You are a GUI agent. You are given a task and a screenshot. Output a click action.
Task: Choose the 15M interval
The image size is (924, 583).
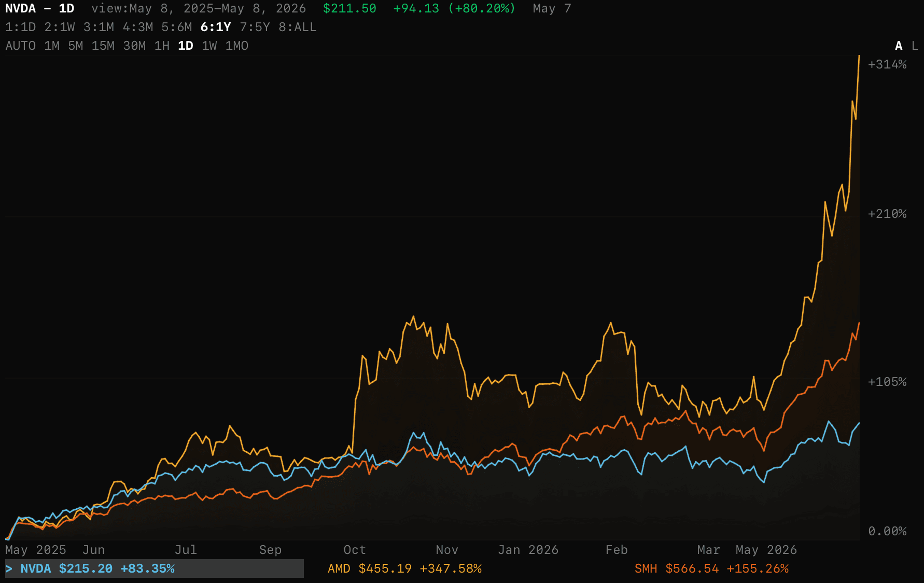click(103, 46)
